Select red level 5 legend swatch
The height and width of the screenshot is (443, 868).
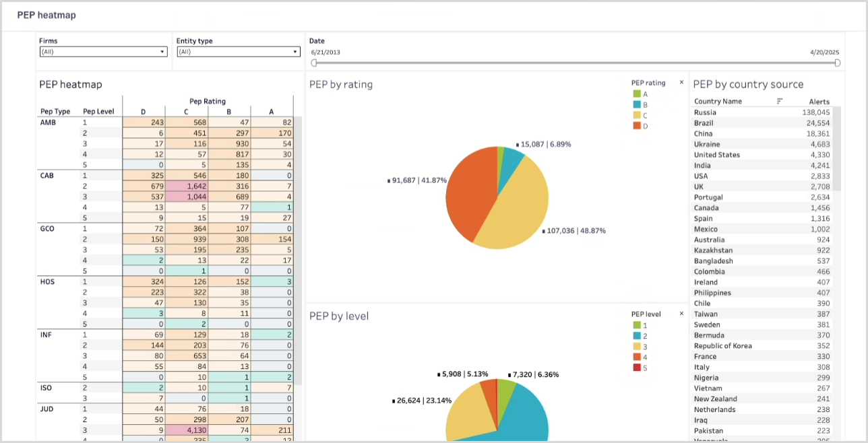coord(637,368)
